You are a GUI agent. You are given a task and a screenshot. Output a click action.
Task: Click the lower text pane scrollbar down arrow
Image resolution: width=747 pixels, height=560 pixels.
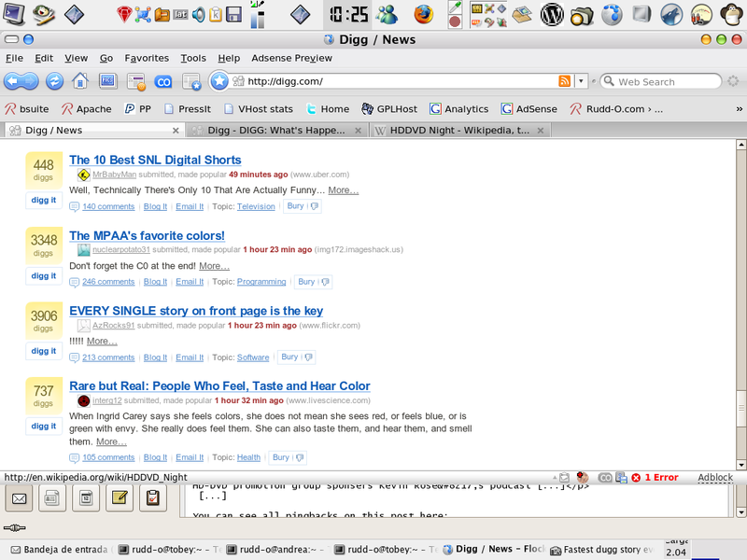tap(740, 512)
